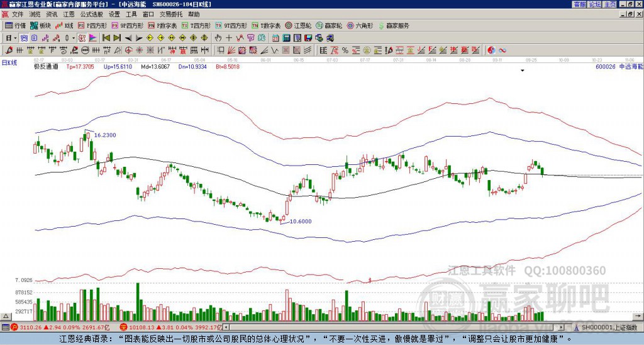The image size is (644, 345).
Task: Click the small keyboard icon in status bar
Action: coord(5,327)
